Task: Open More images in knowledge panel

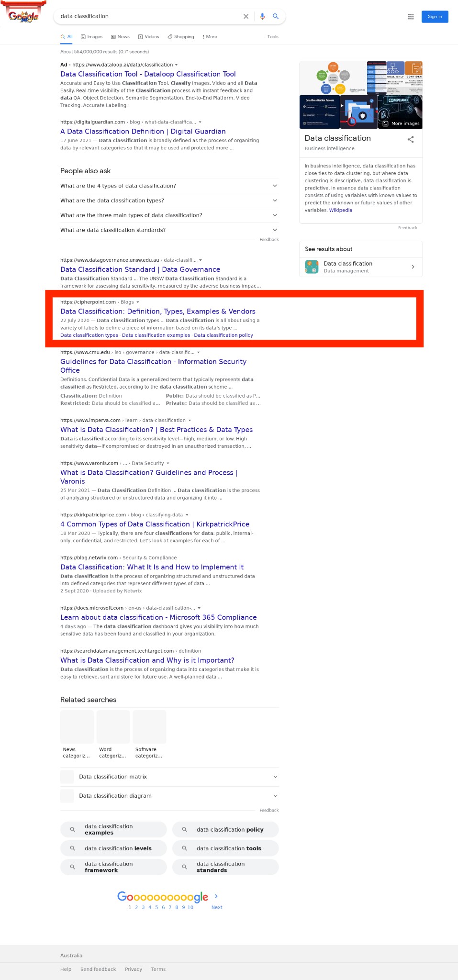Action: [401, 123]
